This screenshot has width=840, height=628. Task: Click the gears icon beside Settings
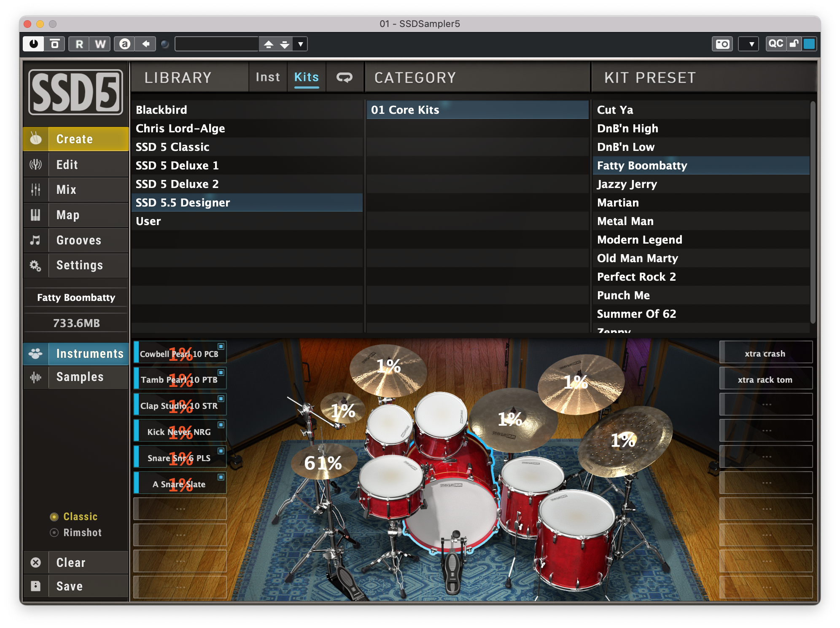[35, 266]
